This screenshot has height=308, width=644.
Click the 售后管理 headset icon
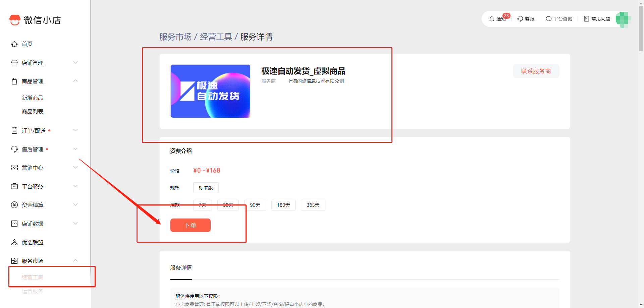click(x=14, y=149)
